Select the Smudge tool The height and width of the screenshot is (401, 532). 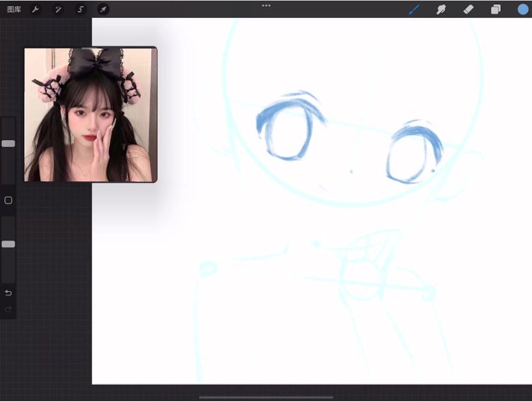441,10
